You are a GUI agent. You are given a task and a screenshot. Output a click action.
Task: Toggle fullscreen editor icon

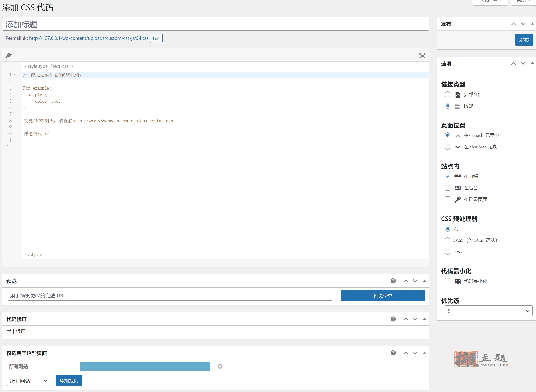click(422, 56)
